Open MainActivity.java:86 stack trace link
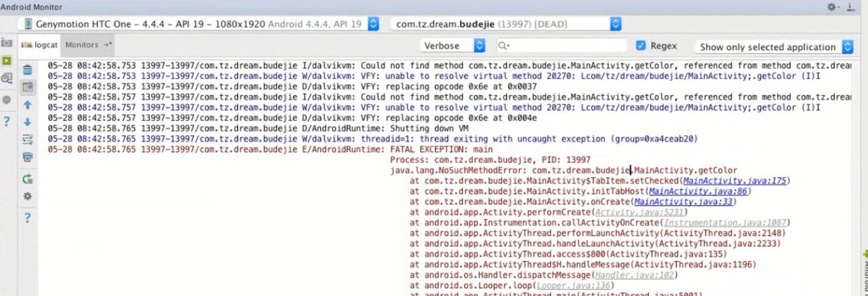868x296 pixels. (x=698, y=191)
